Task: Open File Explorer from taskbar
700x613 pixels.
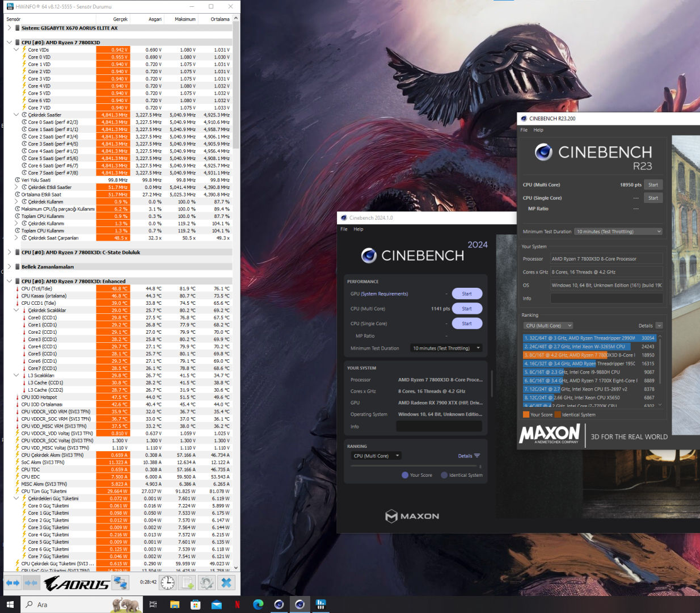Action: coord(175,604)
